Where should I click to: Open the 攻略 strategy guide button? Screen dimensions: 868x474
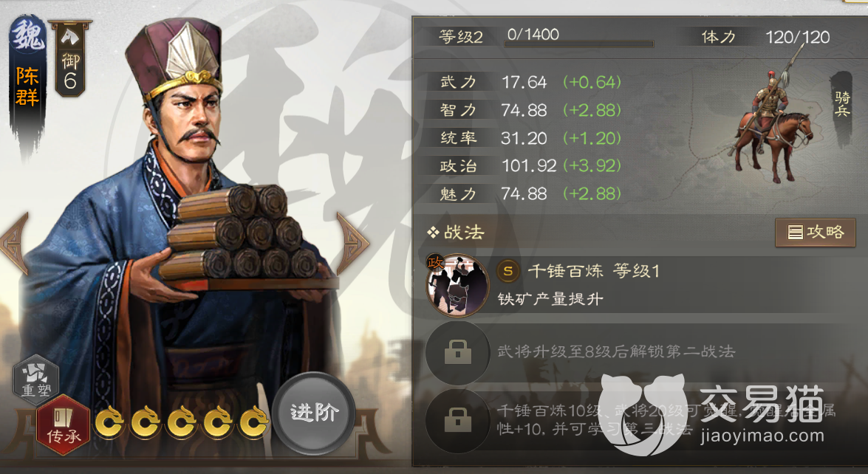(816, 233)
